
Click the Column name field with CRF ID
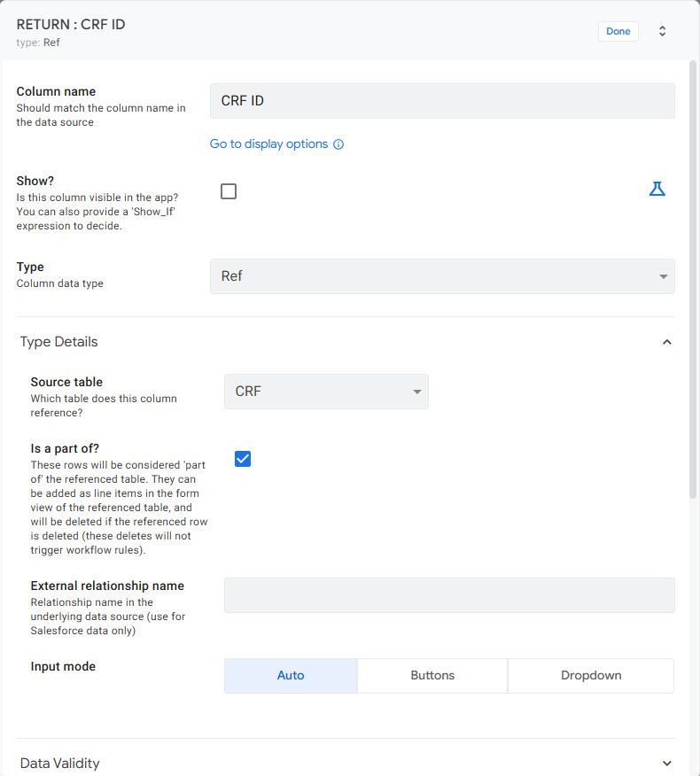point(442,101)
